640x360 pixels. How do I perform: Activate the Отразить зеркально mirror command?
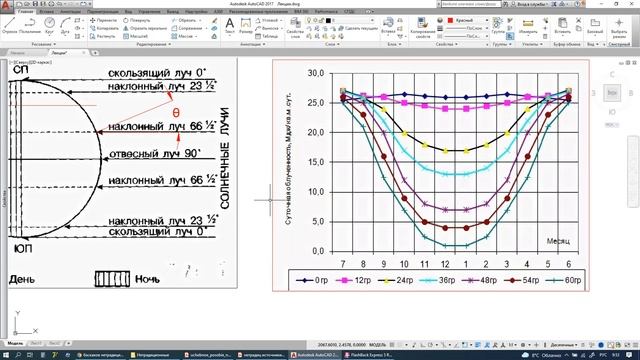[x=145, y=28]
